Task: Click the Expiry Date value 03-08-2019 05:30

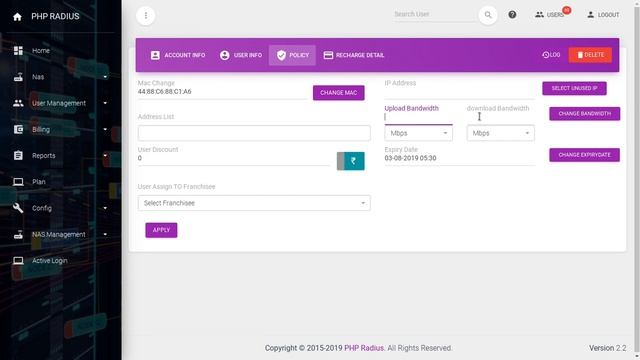Action: pyautogui.click(x=410, y=158)
